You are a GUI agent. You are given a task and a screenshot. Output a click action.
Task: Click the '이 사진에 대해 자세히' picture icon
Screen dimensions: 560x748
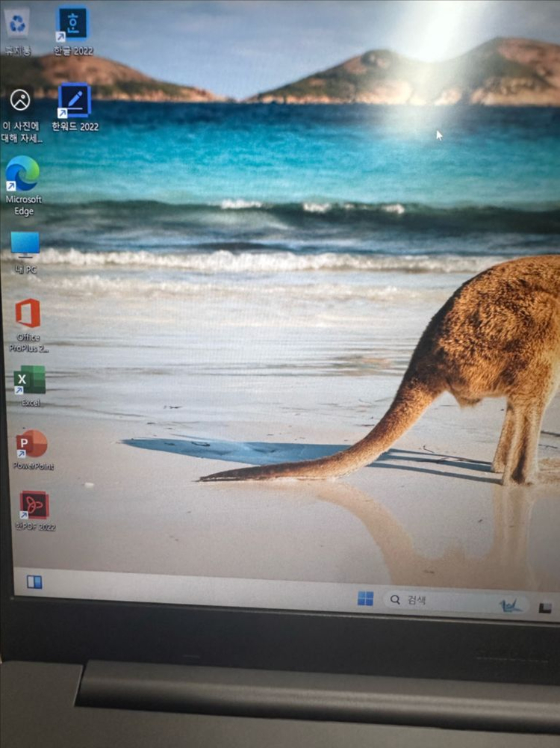click(20, 99)
